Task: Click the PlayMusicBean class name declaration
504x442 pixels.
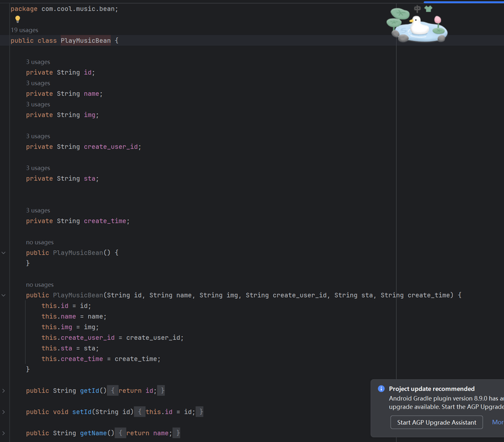Action: (x=85, y=41)
